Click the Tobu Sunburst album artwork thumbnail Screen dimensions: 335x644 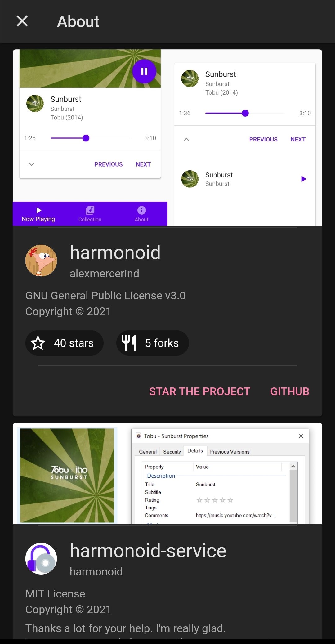[67, 475]
